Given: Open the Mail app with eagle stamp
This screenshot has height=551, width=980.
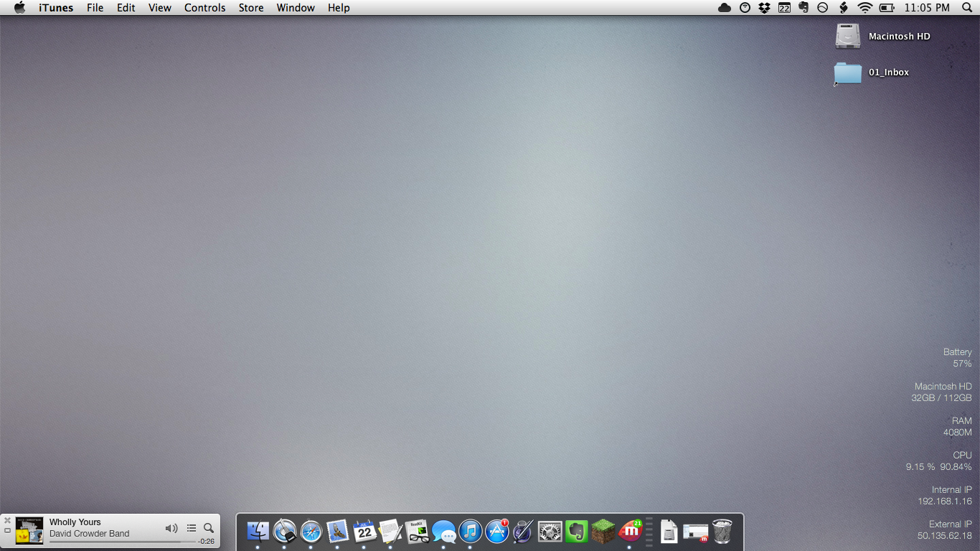Looking at the screenshot, I should (338, 532).
